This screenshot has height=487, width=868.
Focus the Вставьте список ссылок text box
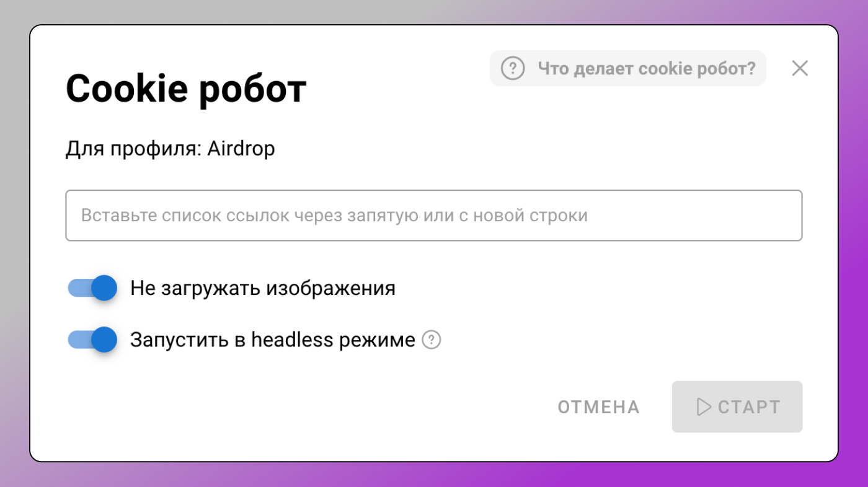pos(434,215)
